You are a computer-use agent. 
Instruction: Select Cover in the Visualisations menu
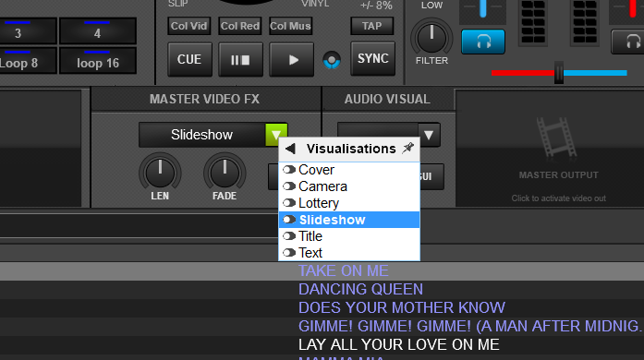point(349,170)
